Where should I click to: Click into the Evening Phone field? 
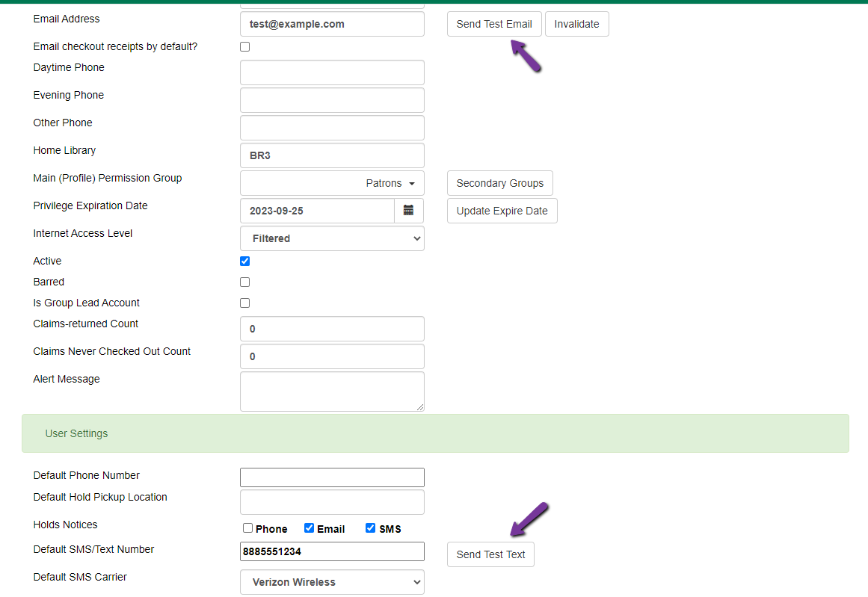332,100
